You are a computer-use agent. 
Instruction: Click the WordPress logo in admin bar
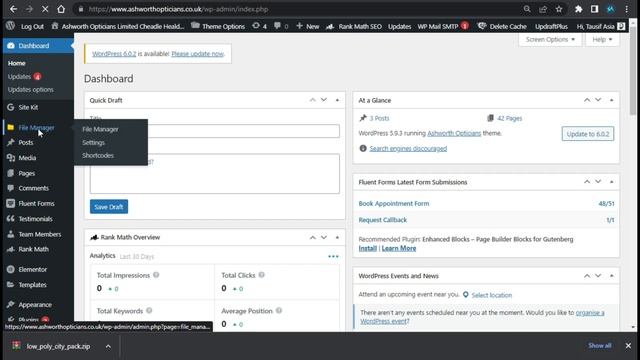(x=11, y=26)
